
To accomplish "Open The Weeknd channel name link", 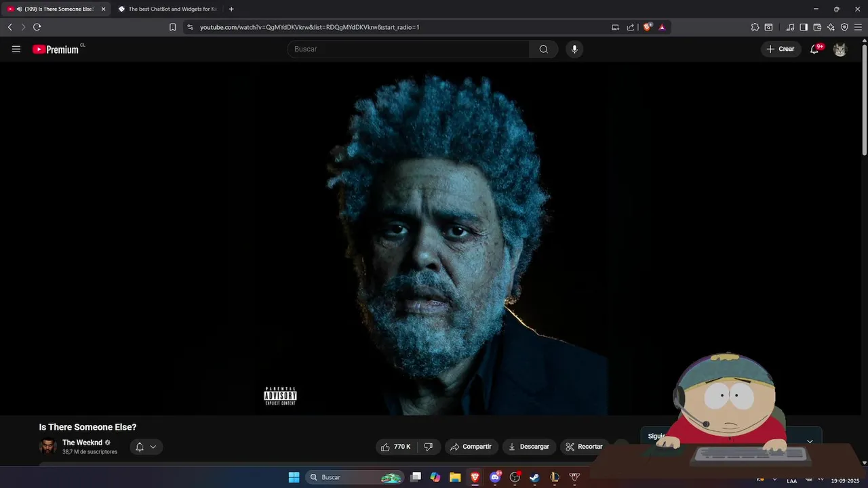I will coord(82,443).
